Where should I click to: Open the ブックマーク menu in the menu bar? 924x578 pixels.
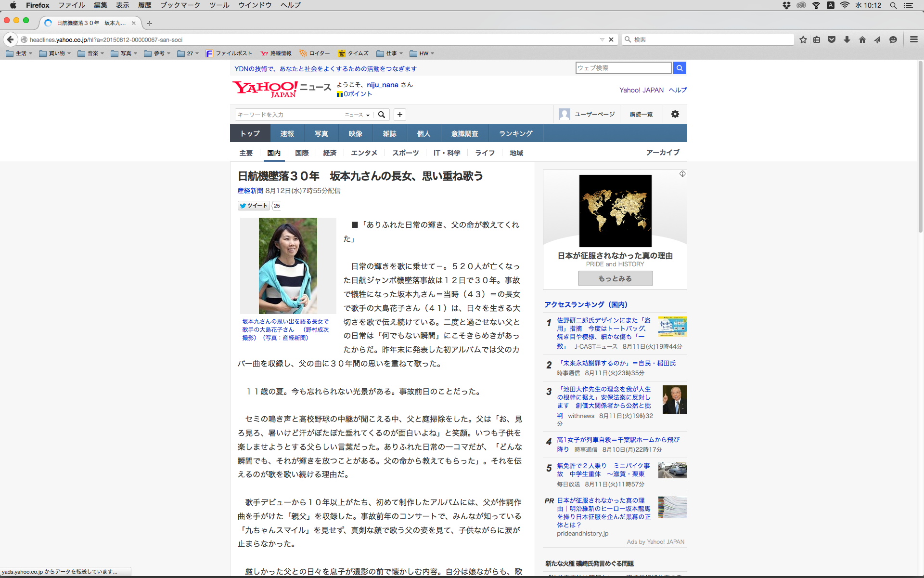click(180, 5)
